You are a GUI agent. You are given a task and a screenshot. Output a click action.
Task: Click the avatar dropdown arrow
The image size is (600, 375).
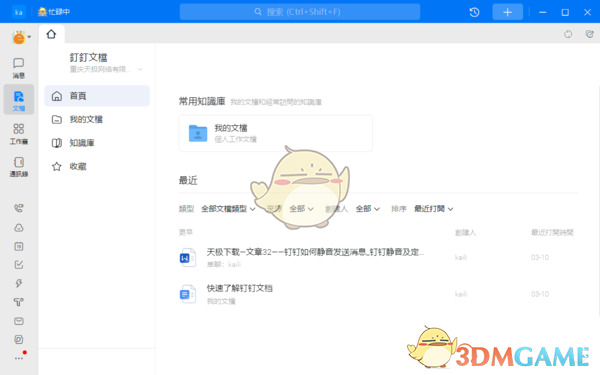[29, 37]
